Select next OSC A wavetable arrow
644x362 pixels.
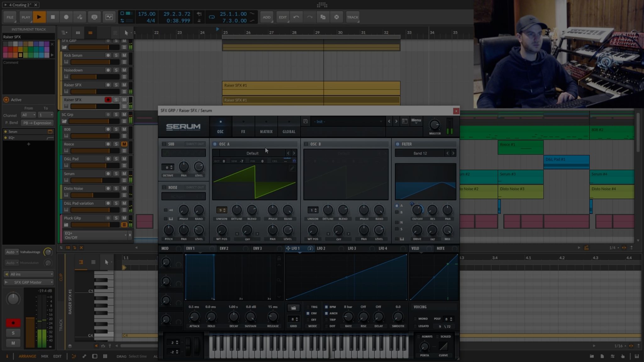[x=294, y=153]
